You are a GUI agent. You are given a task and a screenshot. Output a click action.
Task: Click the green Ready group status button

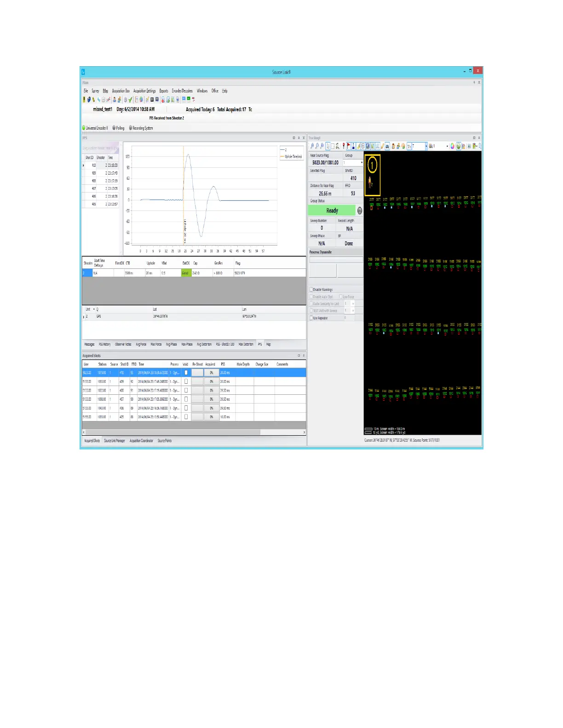tap(332, 210)
